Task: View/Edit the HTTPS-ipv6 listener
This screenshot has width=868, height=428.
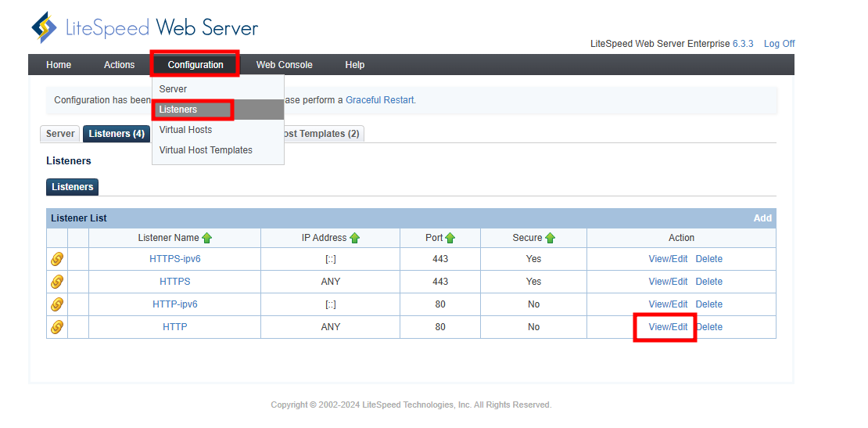Action: point(668,258)
